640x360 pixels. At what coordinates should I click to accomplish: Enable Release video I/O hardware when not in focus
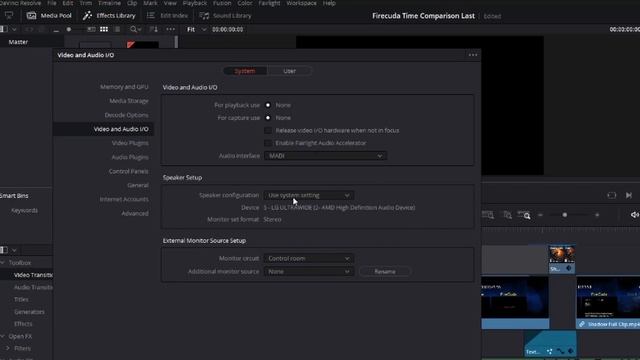pos(268,131)
